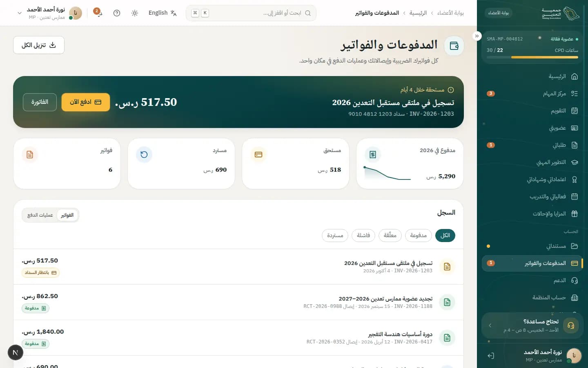Click بانتظار السداد status badge
This screenshot has width=588, height=368.
pos(40,273)
